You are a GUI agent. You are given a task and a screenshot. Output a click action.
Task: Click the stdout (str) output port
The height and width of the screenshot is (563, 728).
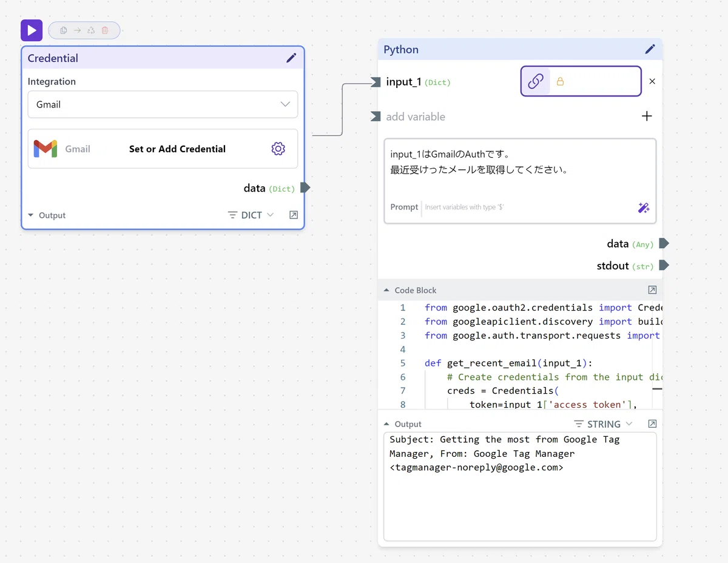pyautogui.click(x=664, y=265)
